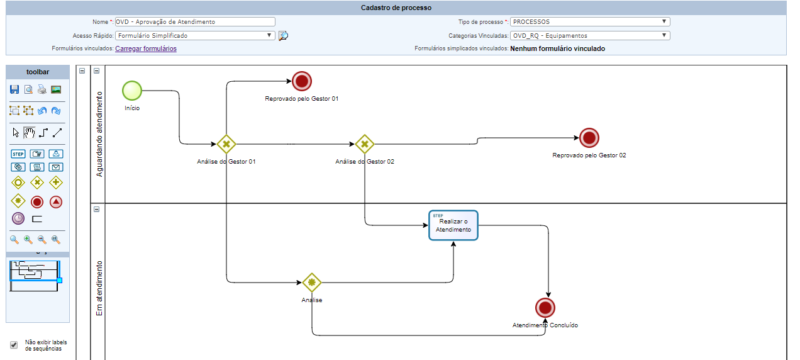Viewport: 800px width, 360px height.
Task: Pick the red end event toolbar shape
Action: pyautogui.click(x=37, y=202)
